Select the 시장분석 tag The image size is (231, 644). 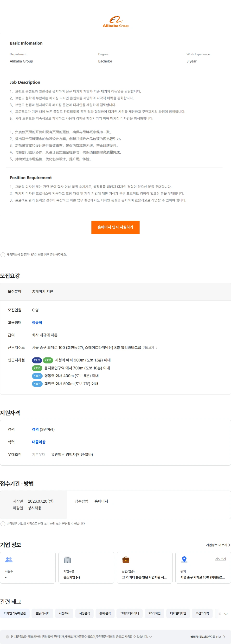84,613
